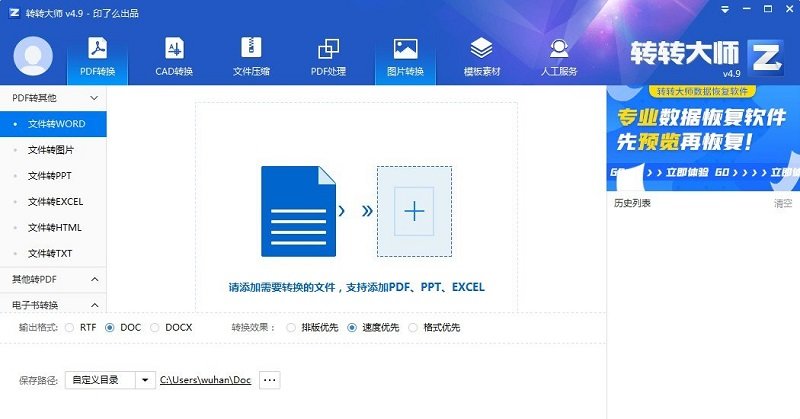Select RTF output format
Screen dimensions: 800x419
click(70, 328)
